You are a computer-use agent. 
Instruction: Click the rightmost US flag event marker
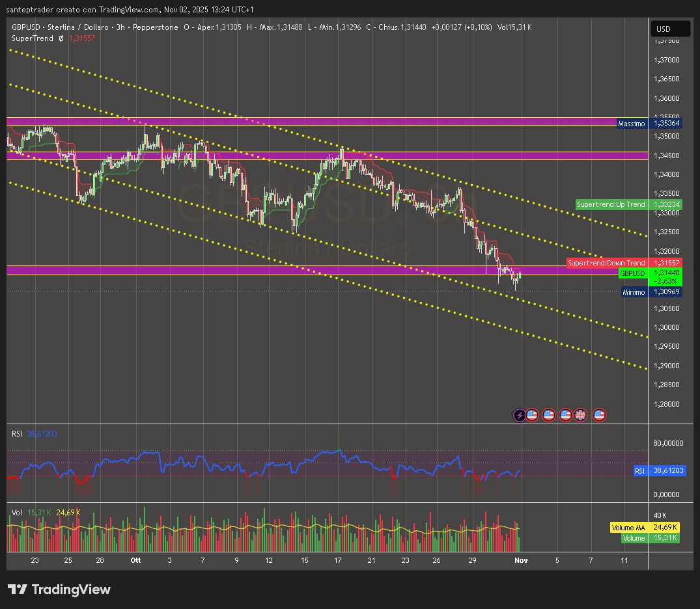click(x=598, y=414)
